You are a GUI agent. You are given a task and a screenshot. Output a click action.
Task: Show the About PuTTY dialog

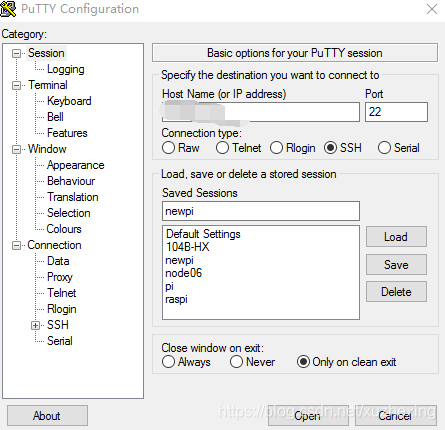[x=47, y=416]
